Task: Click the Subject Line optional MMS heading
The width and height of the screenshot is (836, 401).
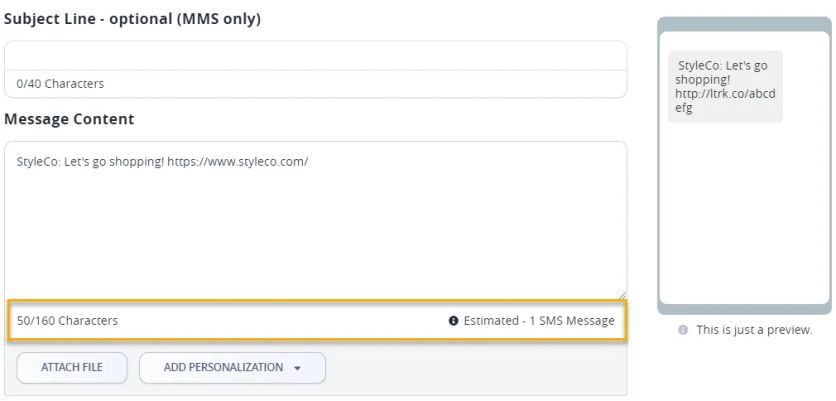Action: (x=132, y=18)
